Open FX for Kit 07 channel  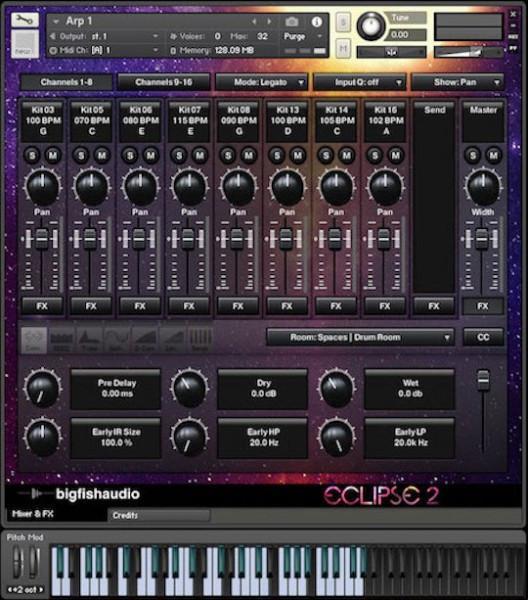click(x=189, y=306)
